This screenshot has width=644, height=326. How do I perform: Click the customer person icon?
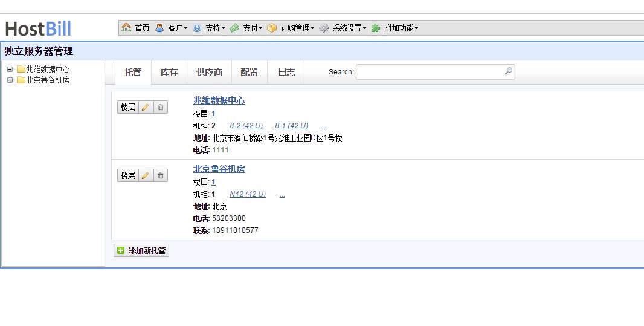(x=159, y=28)
